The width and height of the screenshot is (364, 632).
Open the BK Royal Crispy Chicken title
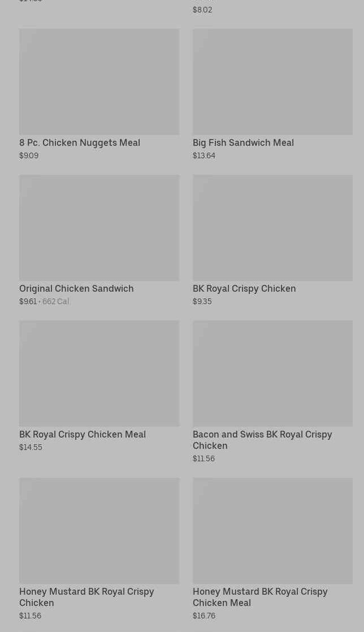pos(244,288)
